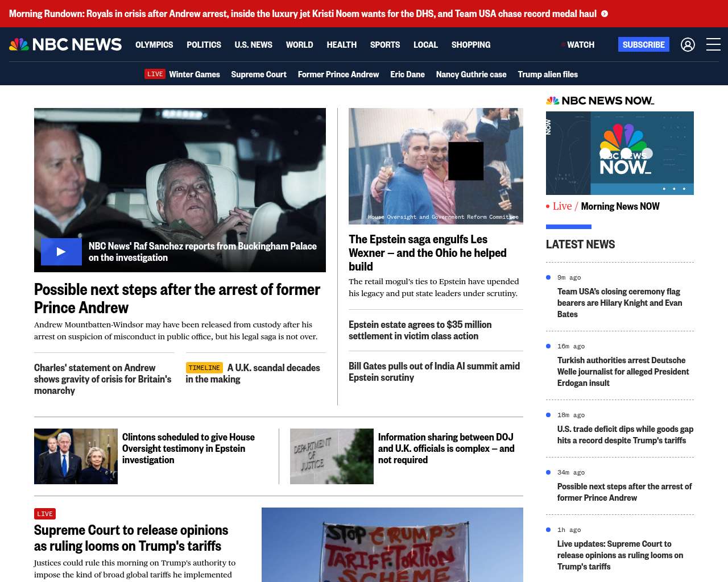Select the Former Prince Andrew trending topic

[338, 74]
